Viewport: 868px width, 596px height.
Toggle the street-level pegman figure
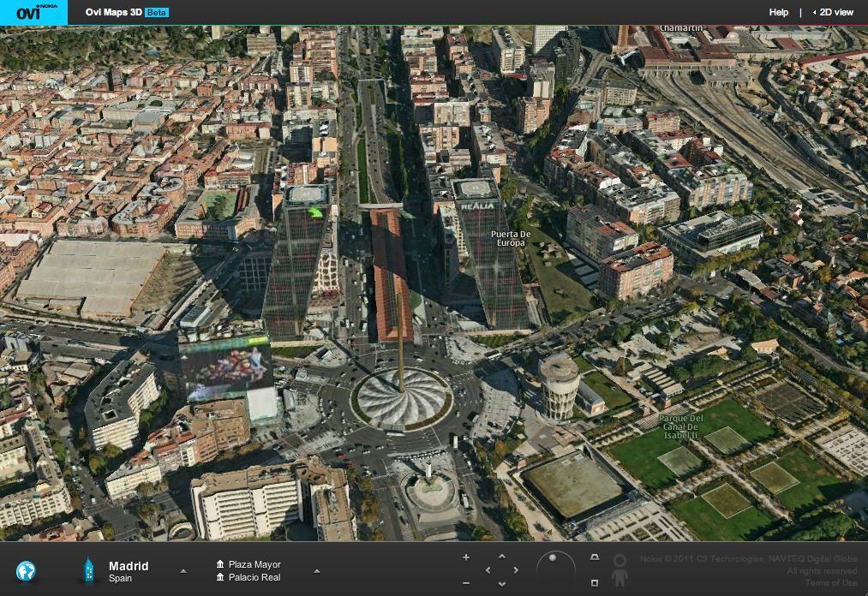tap(620, 570)
